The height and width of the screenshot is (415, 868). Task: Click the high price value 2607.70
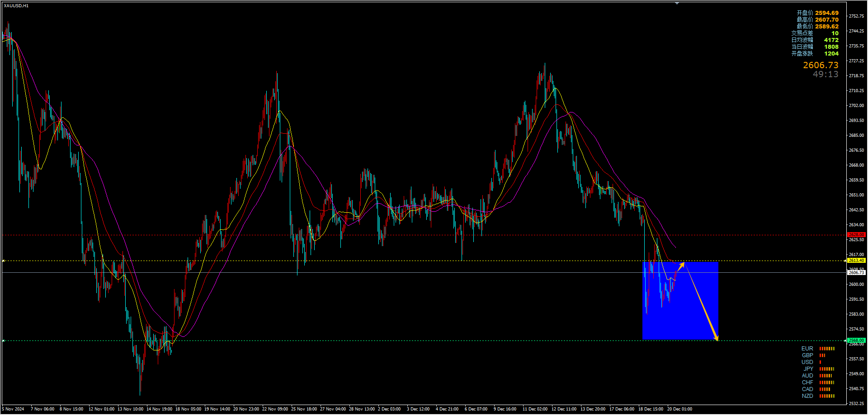827,20
